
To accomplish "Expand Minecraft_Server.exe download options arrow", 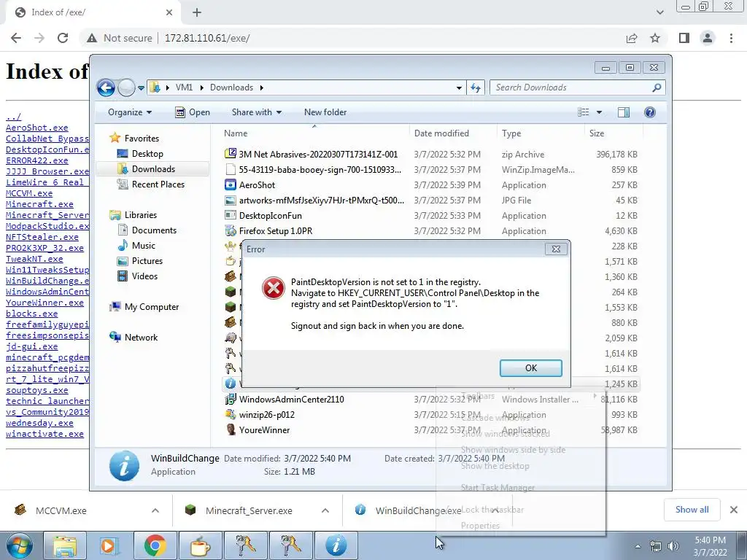I will click(x=325, y=510).
